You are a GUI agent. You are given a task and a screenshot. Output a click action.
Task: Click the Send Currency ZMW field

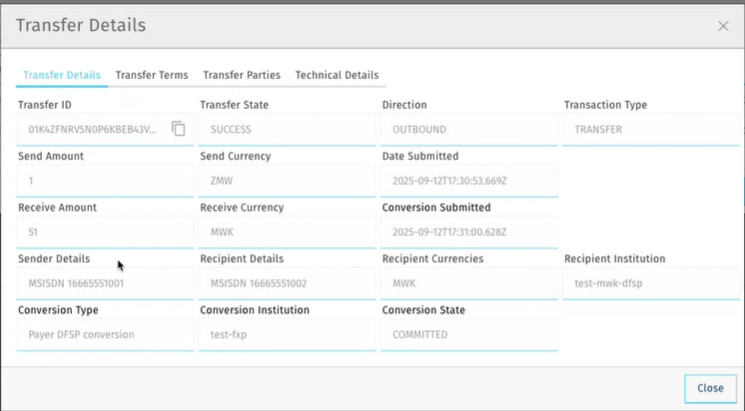coord(285,180)
